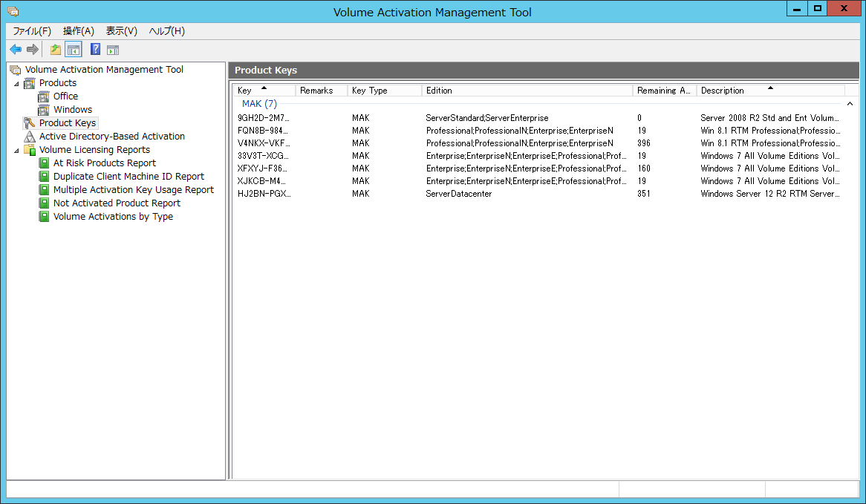The height and width of the screenshot is (504, 866).
Task: Click the Back arrow toolbar icon
Action: coord(16,50)
